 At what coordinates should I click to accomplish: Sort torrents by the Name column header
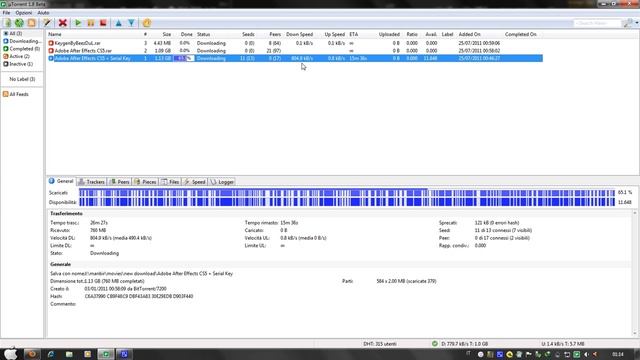coord(55,35)
